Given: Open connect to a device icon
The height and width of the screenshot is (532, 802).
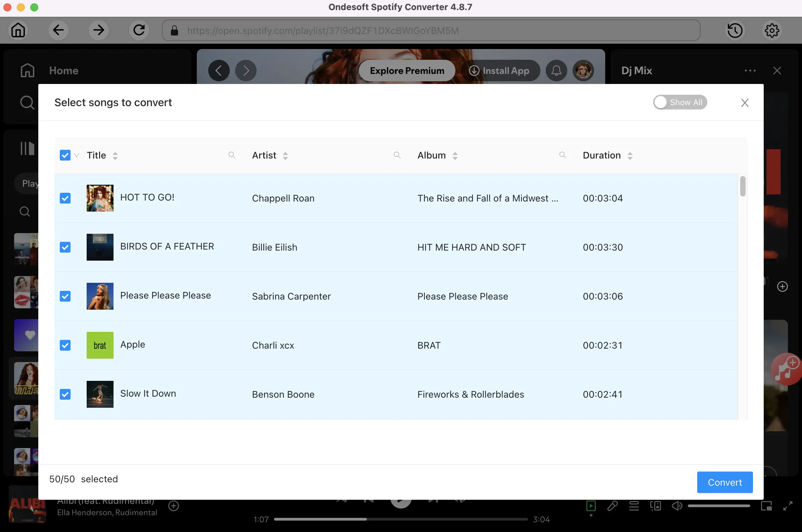Looking at the screenshot, I should (656, 506).
